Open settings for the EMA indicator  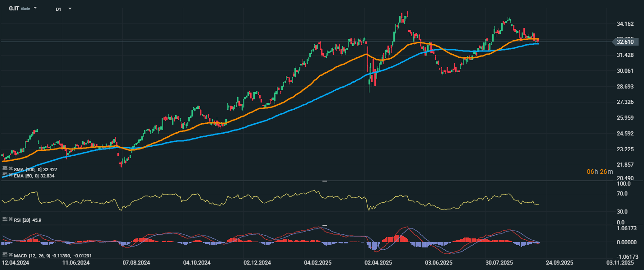point(5,175)
